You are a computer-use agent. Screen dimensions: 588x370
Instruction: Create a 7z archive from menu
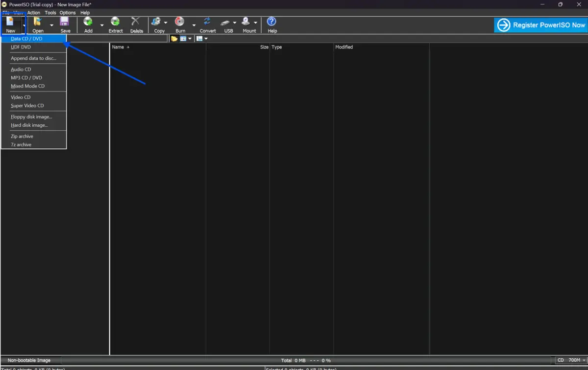(34, 145)
